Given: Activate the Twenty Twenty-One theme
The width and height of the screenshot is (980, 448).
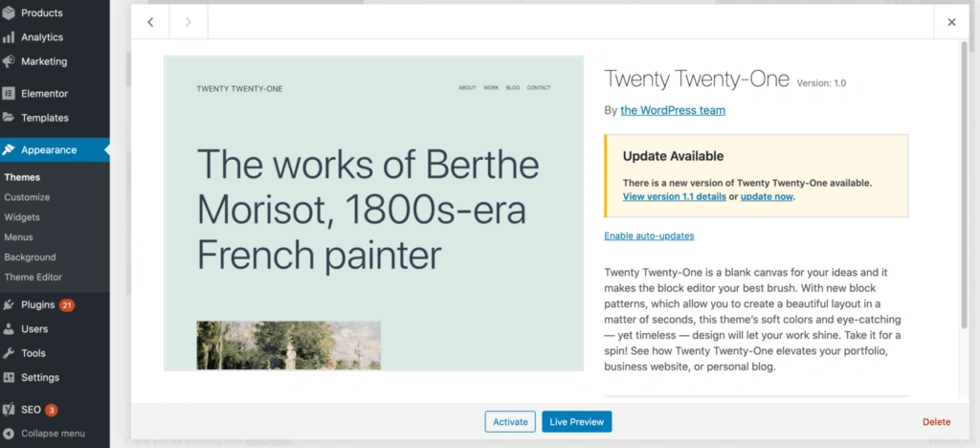Looking at the screenshot, I should coord(510,421).
